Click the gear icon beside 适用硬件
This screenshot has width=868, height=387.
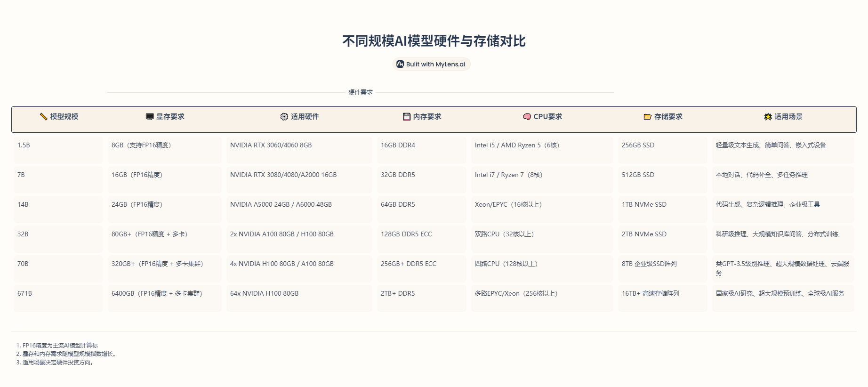(284, 117)
